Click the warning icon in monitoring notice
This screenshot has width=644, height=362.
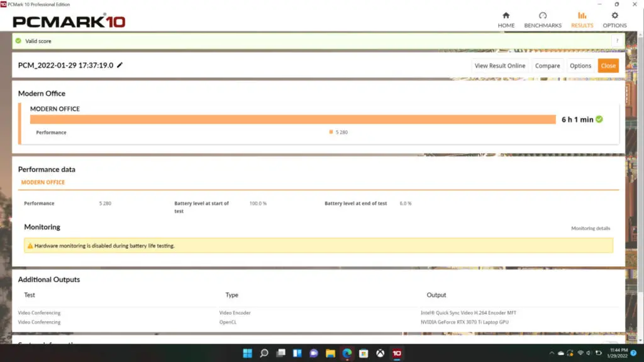click(x=30, y=246)
